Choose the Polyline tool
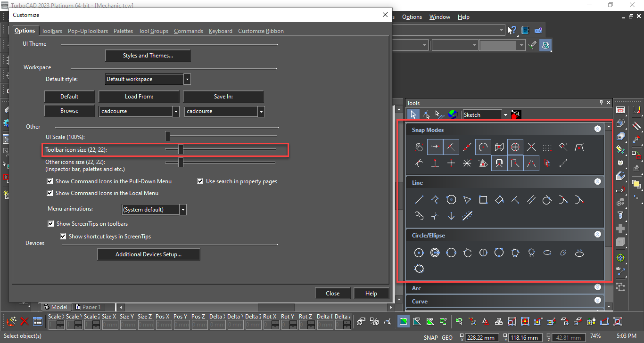The height and width of the screenshot is (343, 644). click(435, 200)
